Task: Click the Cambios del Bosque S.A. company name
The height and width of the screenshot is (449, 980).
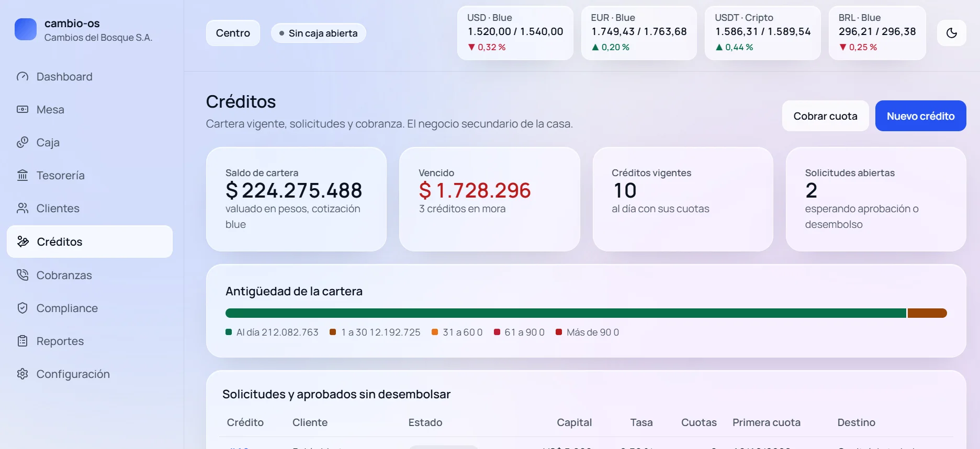Action: (x=98, y=38)
